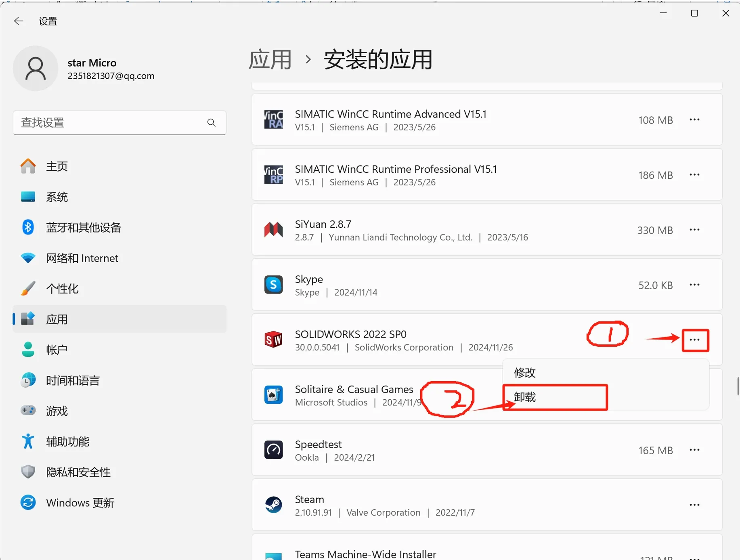The width and height of the screenshot is (740, 560).
Task: Open more options for Speedtest
Action: (x=694, y=450)
